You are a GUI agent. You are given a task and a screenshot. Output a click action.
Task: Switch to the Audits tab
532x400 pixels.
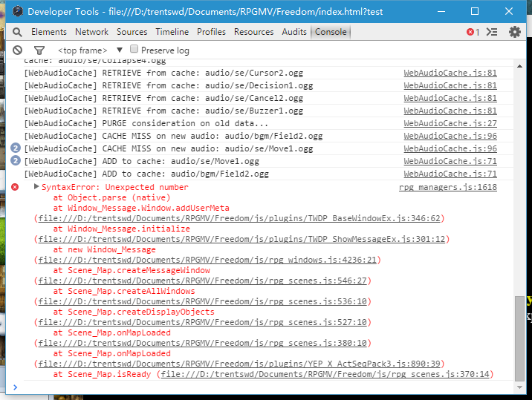tap(294, 32)
